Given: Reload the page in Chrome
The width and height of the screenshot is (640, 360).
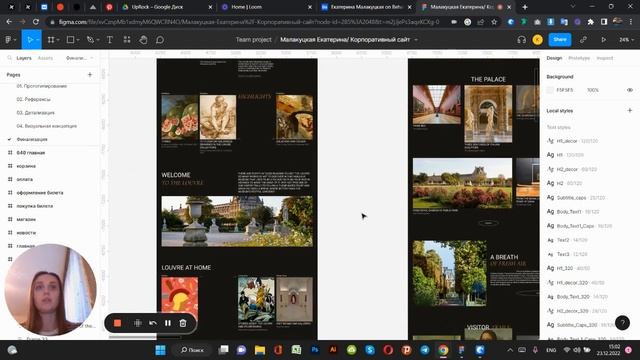Looking at the screenshot, I should tap(36, 22).
